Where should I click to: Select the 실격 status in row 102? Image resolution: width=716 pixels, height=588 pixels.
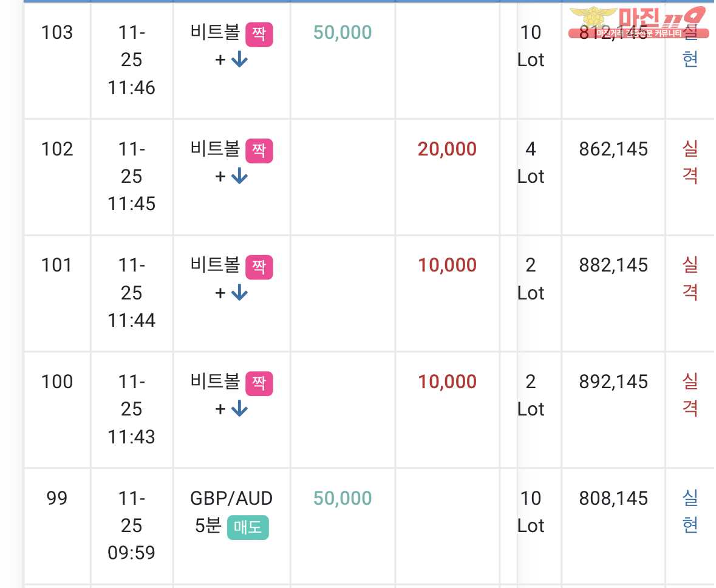click(x=689, y=162)
